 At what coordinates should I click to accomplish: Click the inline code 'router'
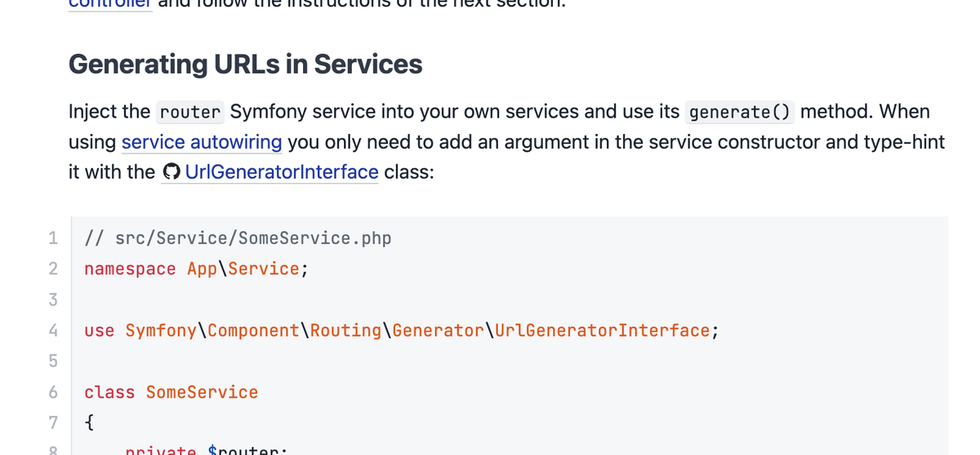[x=190, y=112]
